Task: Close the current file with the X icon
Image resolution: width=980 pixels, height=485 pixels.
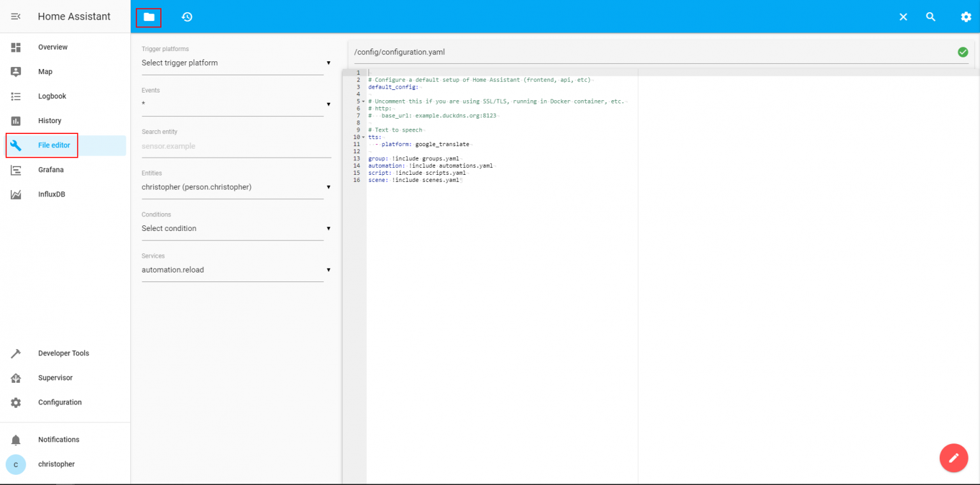Action: point(903,17)
